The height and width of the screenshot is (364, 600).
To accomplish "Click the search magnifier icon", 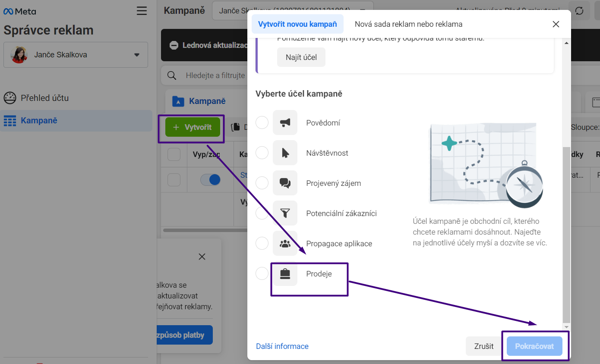I will click(x=172, y=75).
